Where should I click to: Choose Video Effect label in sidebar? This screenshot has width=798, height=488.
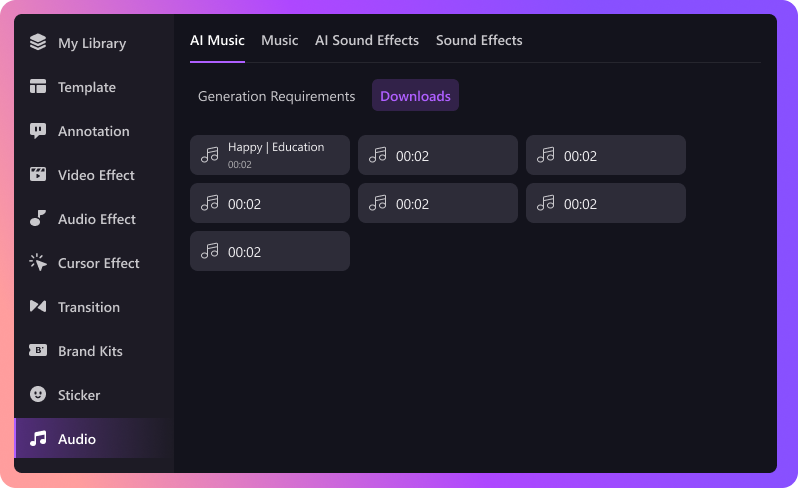96,175
